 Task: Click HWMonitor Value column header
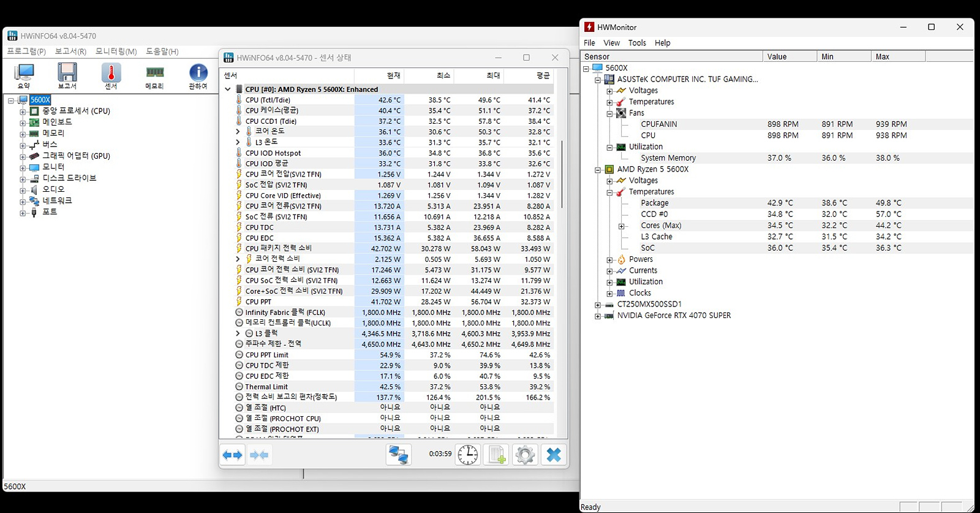(x=790, y=56)
